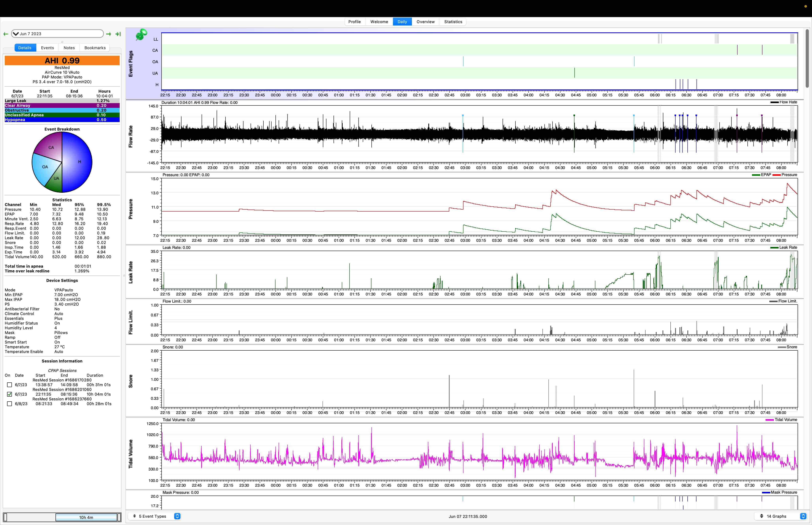The image size is (812, 525).
Task: Click the OA event flag near 05:40
Action: click(634, 61)
